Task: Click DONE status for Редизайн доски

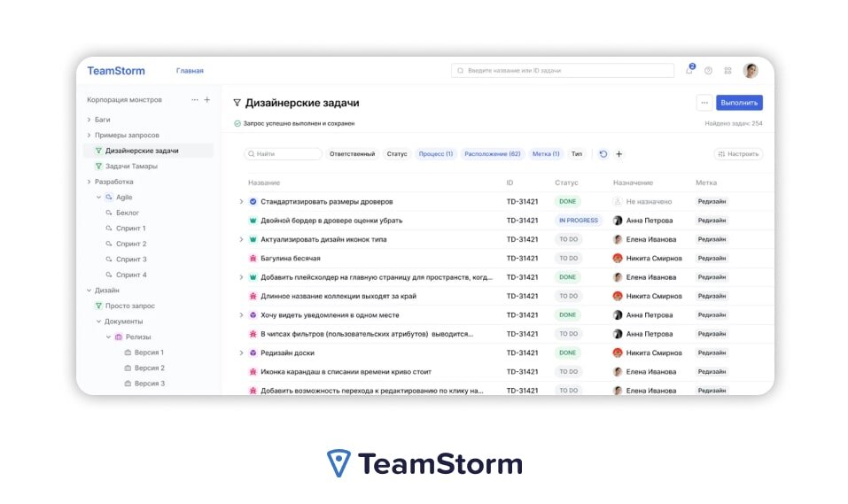Action: (567, 353)
